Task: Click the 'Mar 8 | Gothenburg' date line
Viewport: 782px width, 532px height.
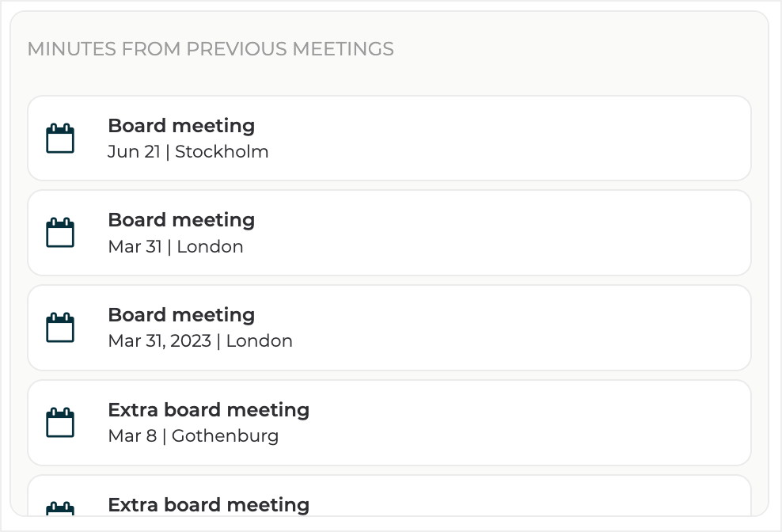Action: (193, 436)
